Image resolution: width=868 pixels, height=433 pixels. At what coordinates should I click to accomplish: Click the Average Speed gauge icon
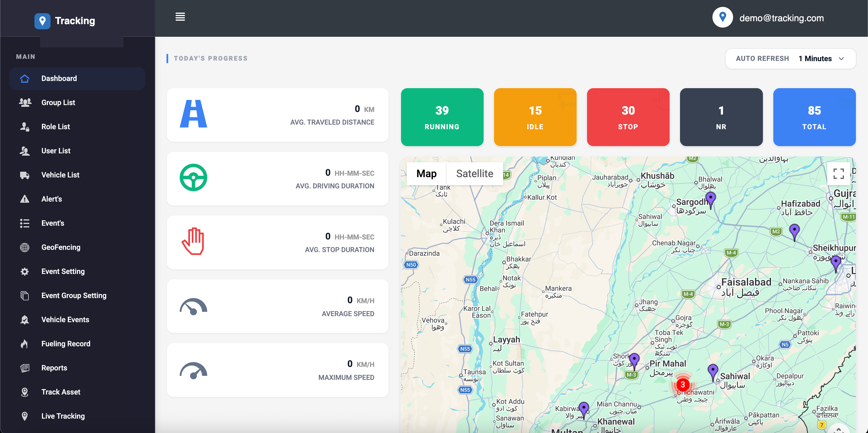pos(193,306)
